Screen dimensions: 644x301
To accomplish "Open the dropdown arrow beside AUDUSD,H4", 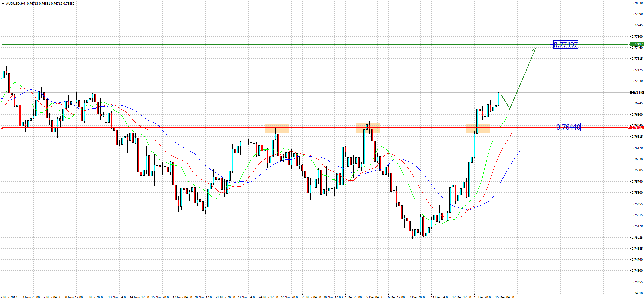I will point(3,3).
